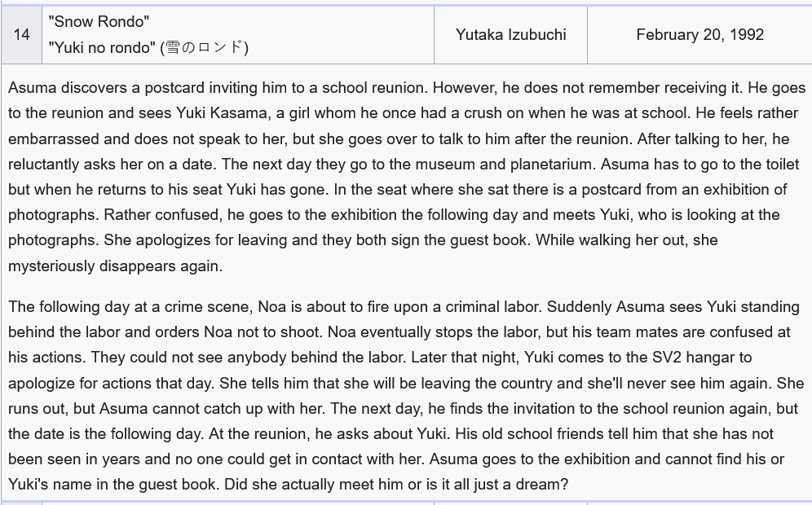812x505 pixels.
Task: Click the director name Yutaka Izubuchi
Action: 510,35
